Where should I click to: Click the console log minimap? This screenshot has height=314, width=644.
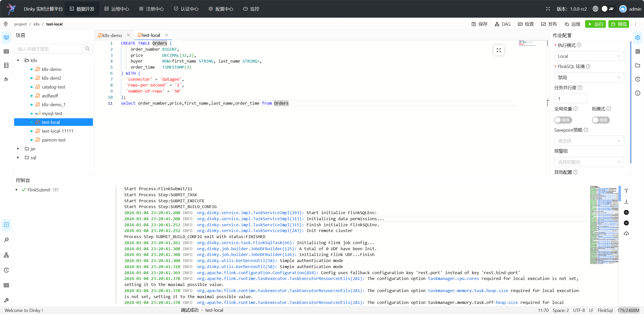[x=604, y=225]
